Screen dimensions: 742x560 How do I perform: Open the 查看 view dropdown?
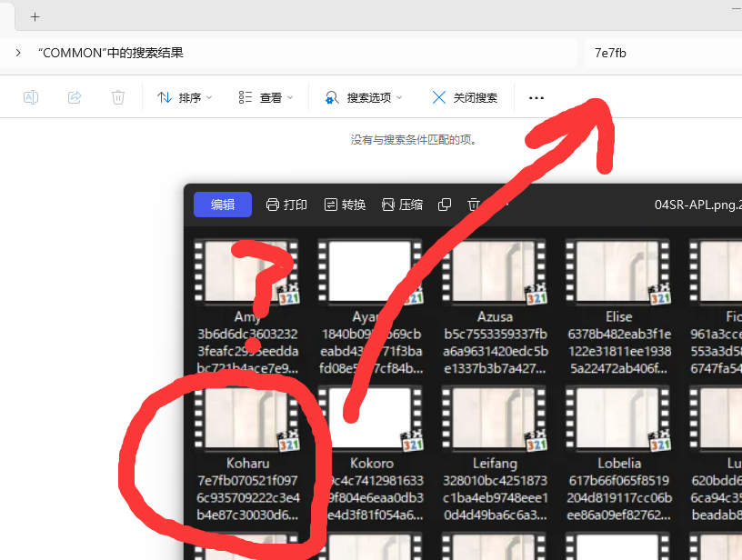coord(266,97)
